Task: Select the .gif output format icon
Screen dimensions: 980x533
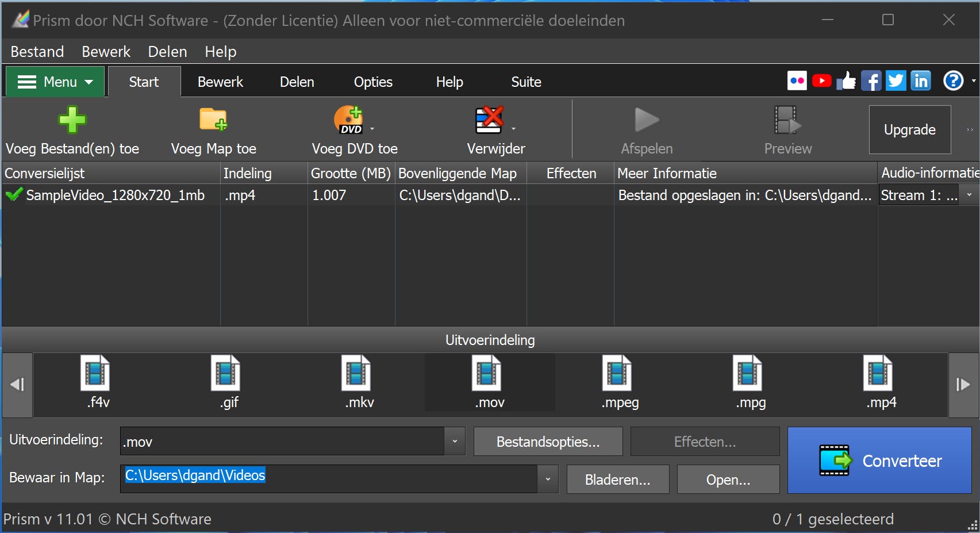Action: point(226,373)
